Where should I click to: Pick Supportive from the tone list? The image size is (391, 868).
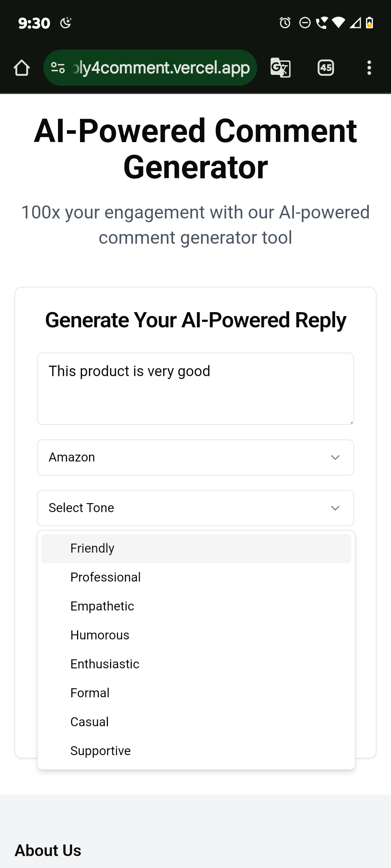click(196, 751)
